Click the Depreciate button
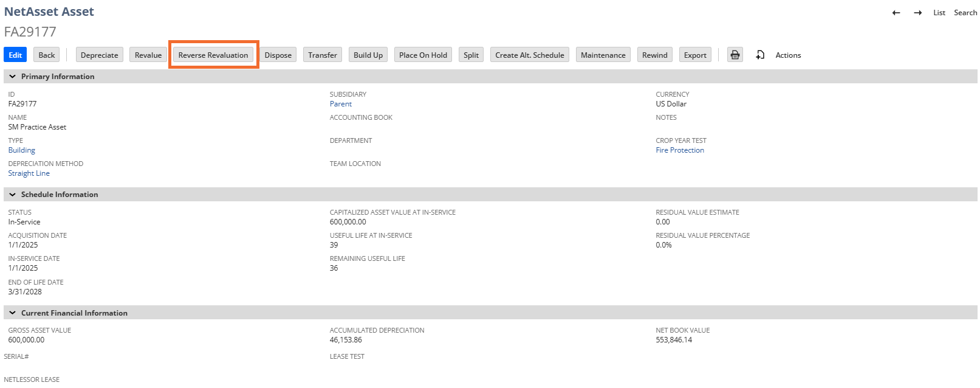 tap(99, 55)
